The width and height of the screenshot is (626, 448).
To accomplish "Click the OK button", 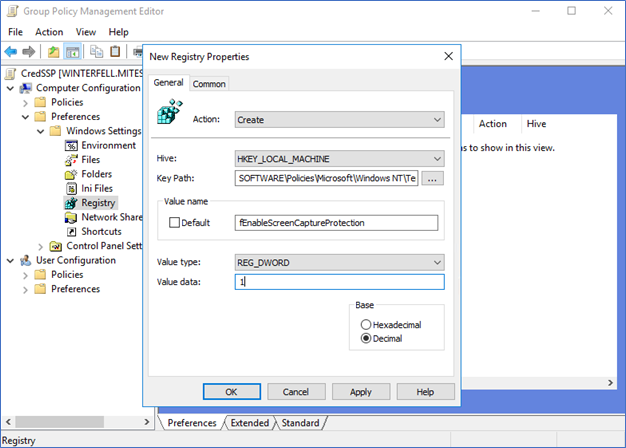I will [x=232, y=392].
